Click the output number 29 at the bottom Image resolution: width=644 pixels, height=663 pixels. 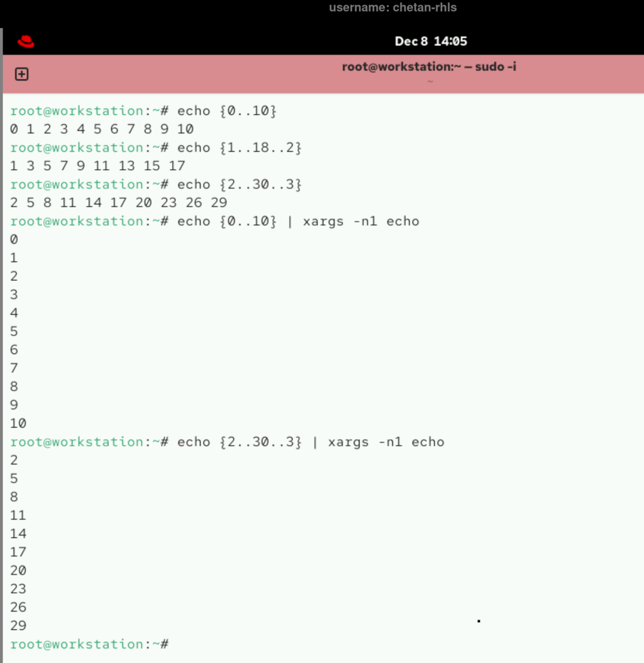[x=18, y=625]
